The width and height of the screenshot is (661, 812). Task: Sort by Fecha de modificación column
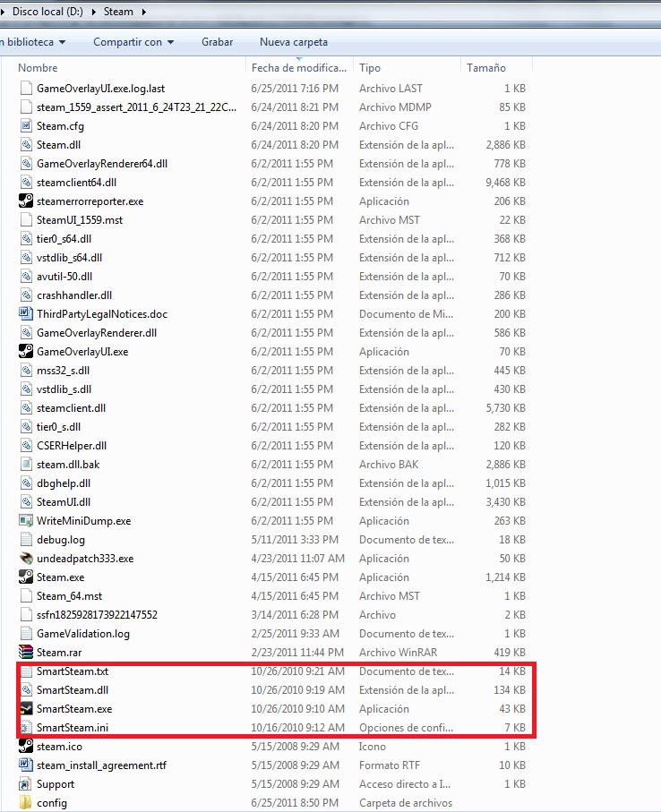(x=299, y=67)
